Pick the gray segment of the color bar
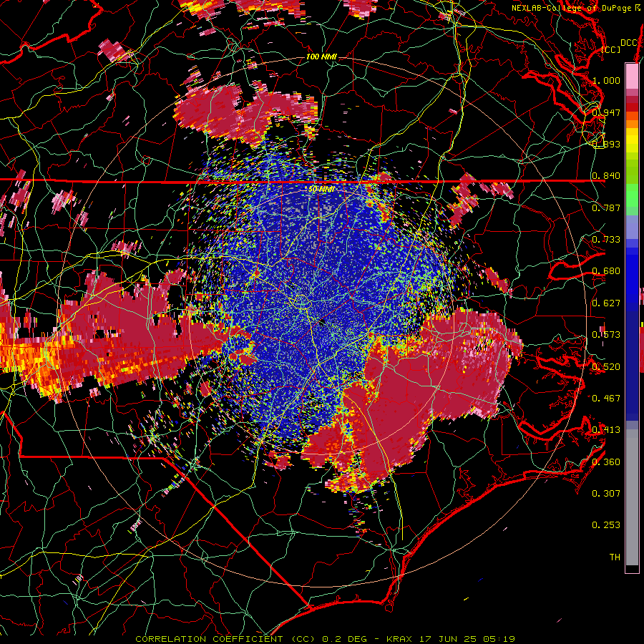 click(x=632, y=497)
